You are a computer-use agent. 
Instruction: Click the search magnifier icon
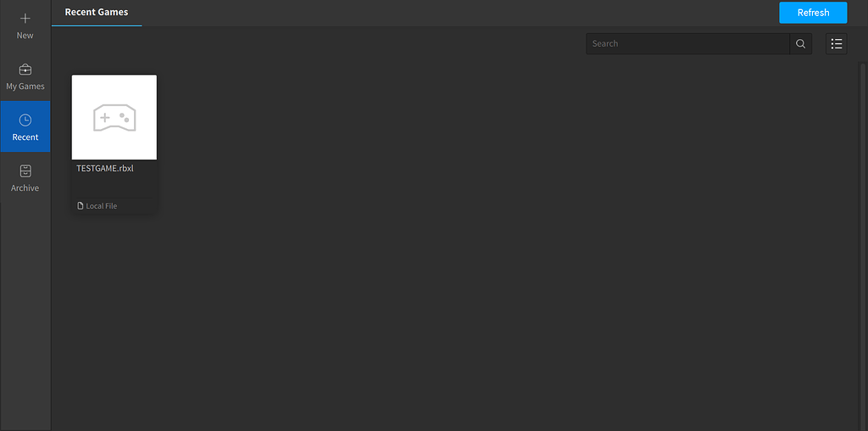pyautogui.click(x=800, y=44)
